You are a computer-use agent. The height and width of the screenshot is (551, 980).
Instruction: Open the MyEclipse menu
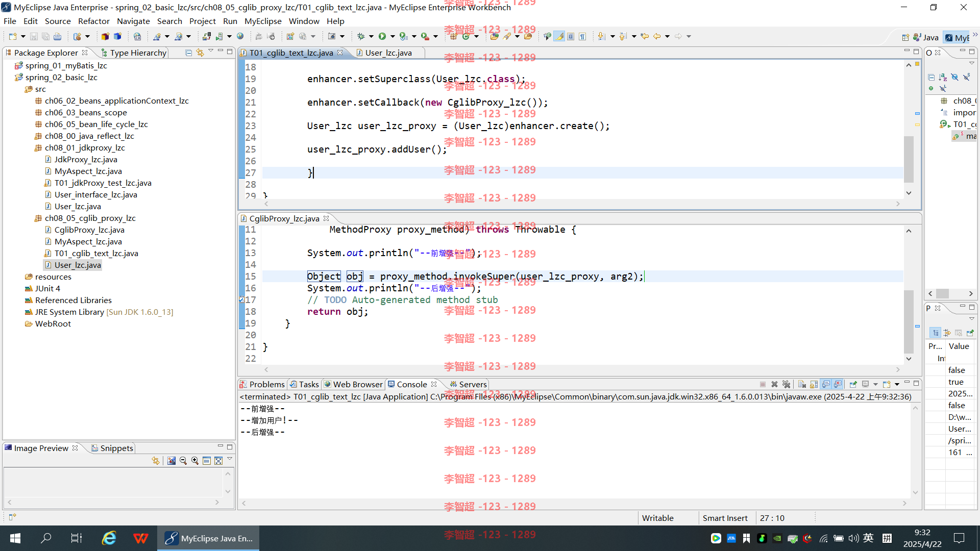pyautogui.click(x=263, y=21)
